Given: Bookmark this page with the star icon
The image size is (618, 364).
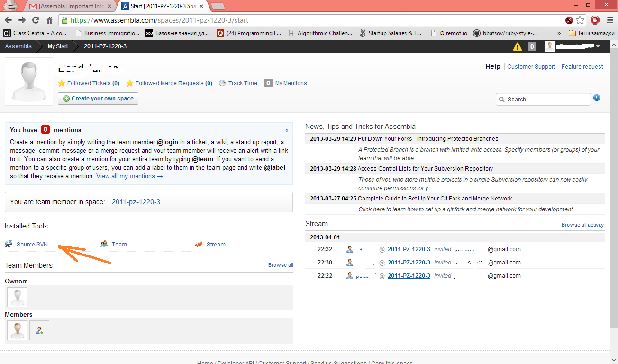Looking at the screenshot, I should point(581,20).
